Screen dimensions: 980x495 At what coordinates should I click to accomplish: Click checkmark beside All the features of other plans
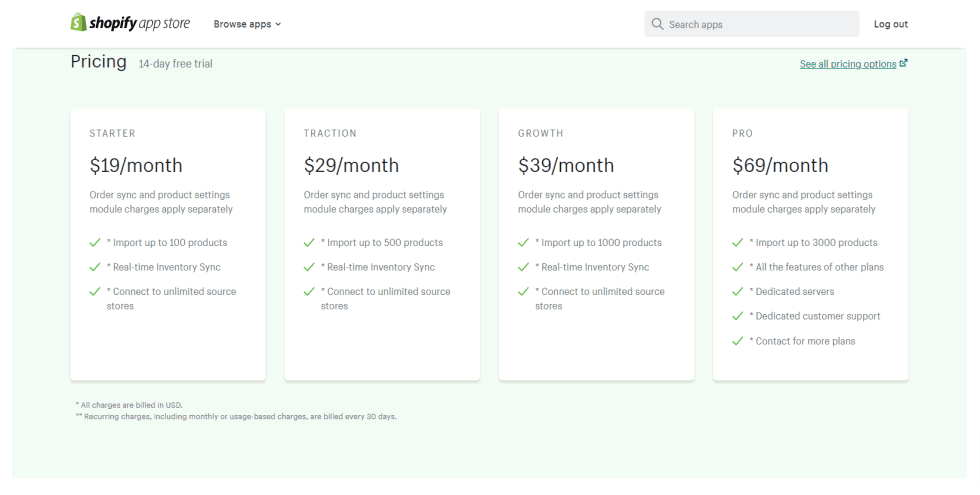738,267
